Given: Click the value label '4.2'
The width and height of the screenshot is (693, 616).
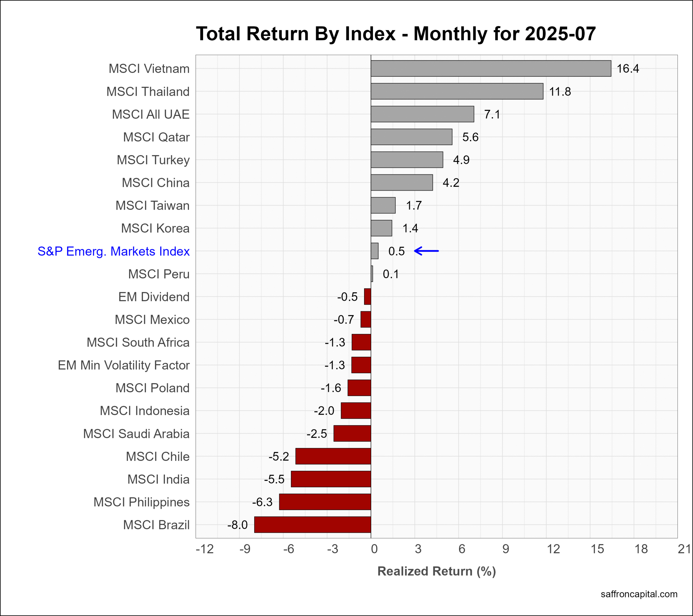Looking at the screenshot, I should pos(451,183).
